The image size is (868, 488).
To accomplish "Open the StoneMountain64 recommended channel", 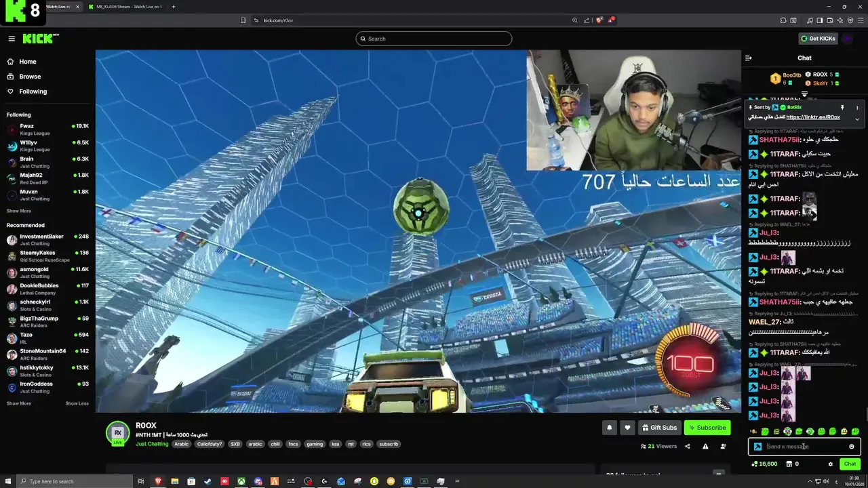I will click(x=47, y=354).
